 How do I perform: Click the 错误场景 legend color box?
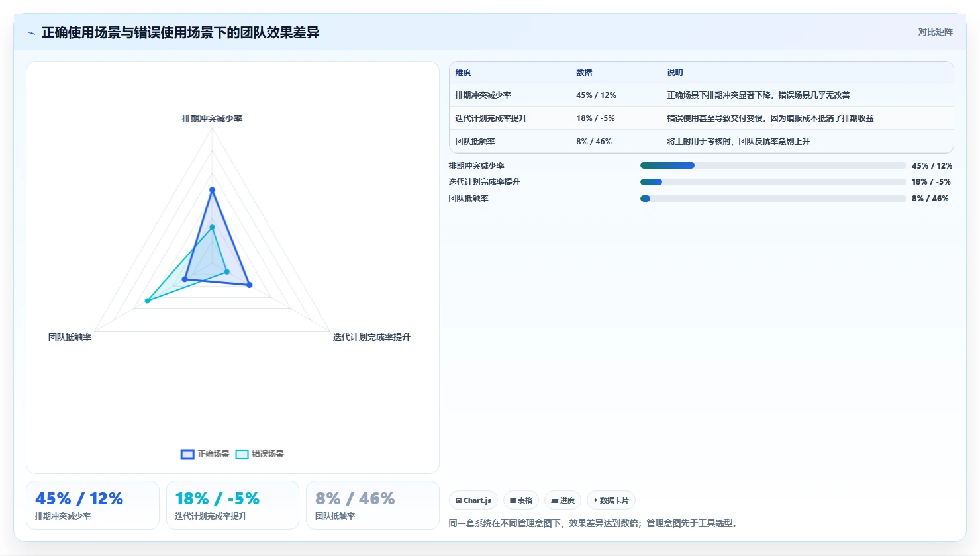click(x=242, y=454)
